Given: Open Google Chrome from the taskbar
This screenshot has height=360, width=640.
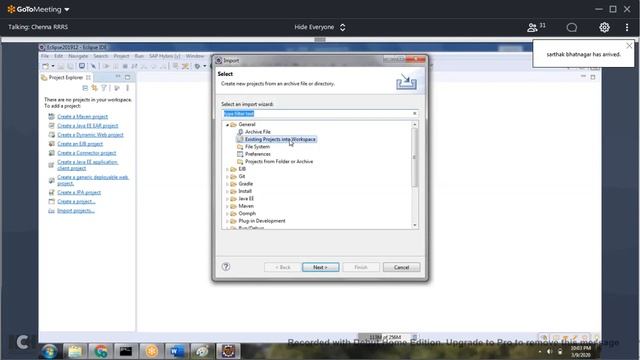Looking at the screenshot, I should [100, 351].
